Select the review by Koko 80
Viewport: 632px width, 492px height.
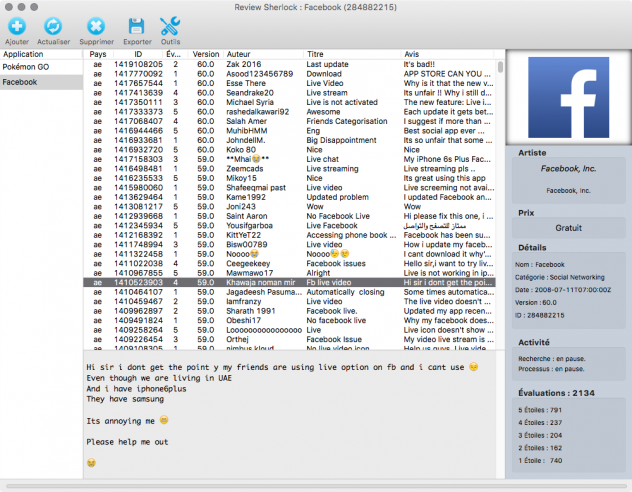tap(289, 150)
